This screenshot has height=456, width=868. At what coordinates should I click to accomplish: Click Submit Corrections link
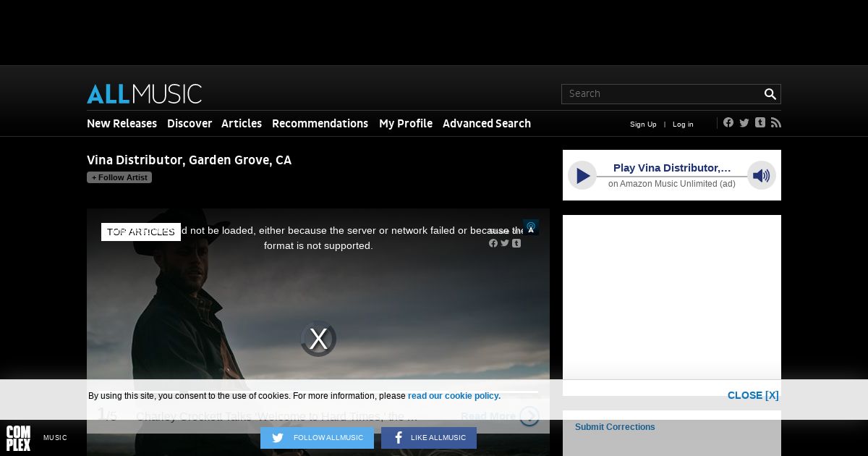pos(615,427)
